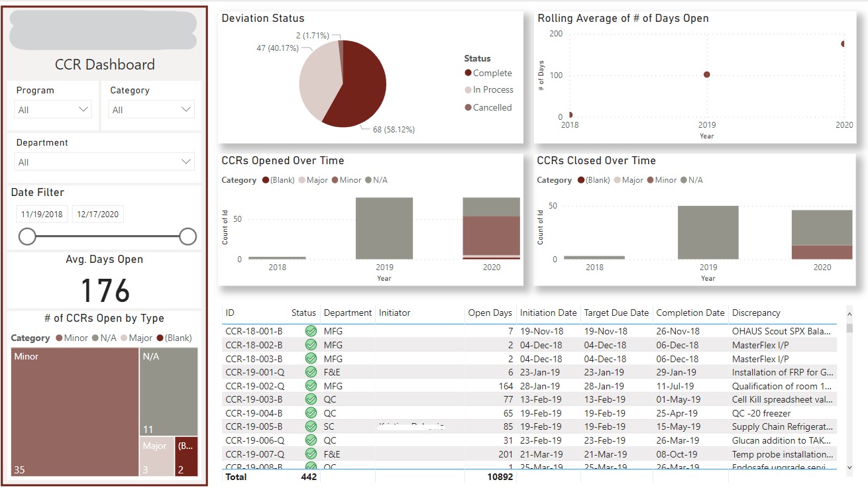Sort table by Initiation Date column header

[548, 313]
